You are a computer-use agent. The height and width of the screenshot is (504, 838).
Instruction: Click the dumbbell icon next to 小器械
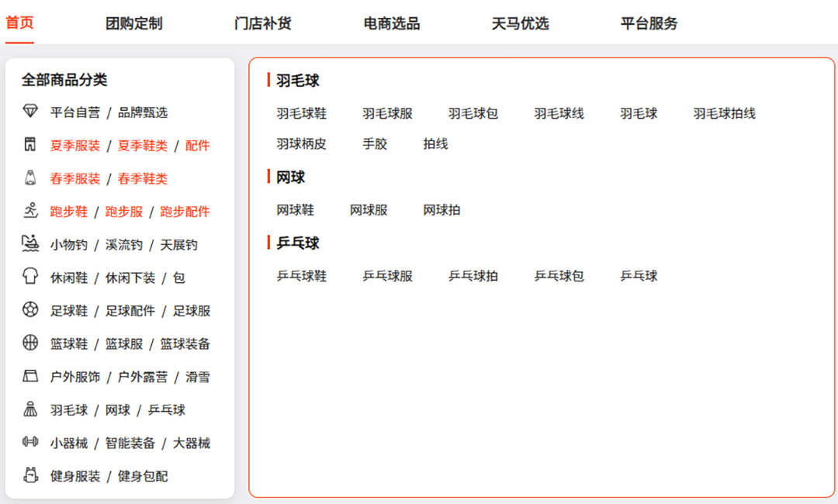point(30,443)
